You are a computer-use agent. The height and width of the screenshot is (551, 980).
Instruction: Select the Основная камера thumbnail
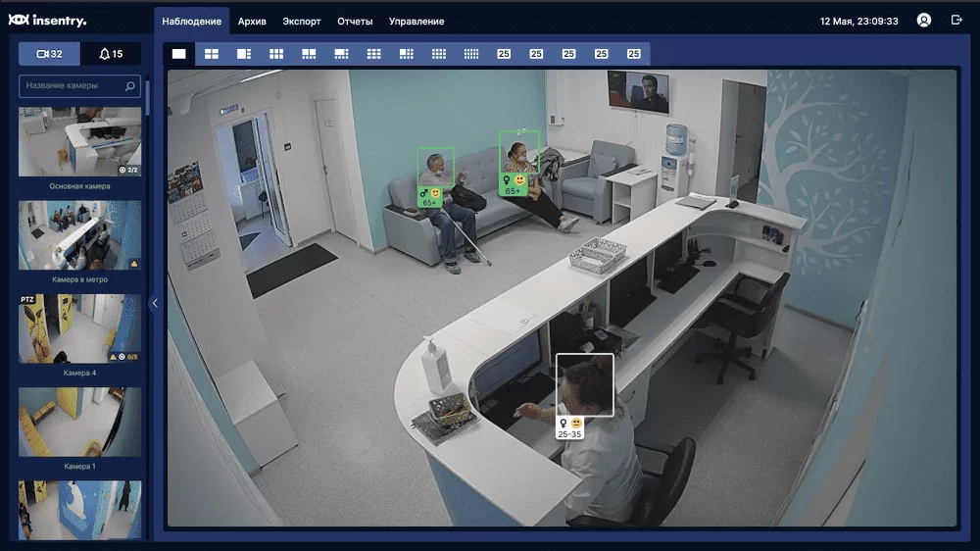[x=80, y=141]
